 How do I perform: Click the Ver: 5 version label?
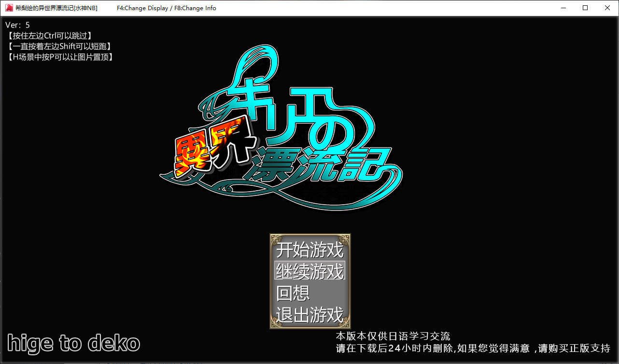tap(17, 25)
